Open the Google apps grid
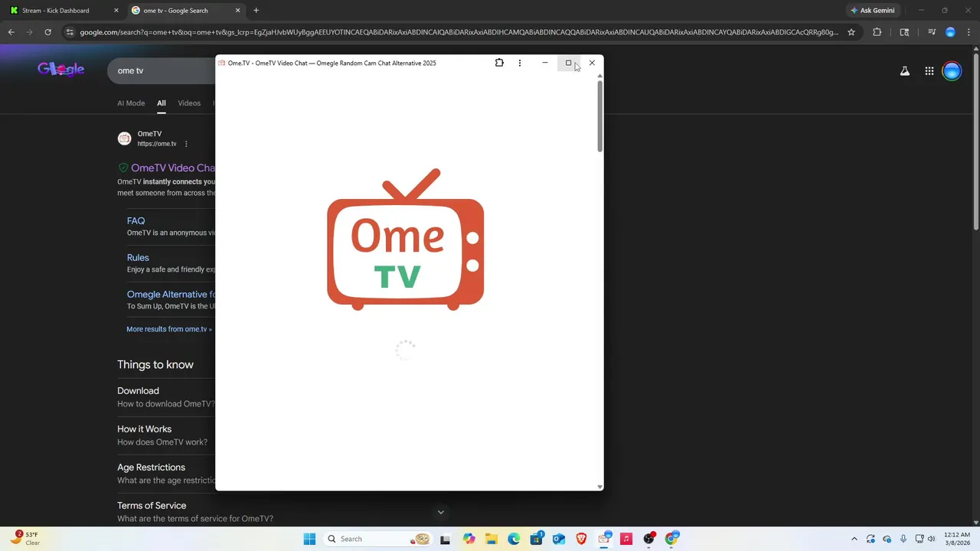 [x=929, y=71]
